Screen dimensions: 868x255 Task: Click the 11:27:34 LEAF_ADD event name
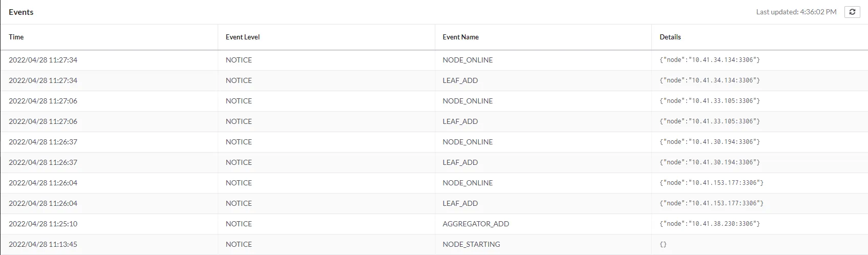tap(460, 80)
